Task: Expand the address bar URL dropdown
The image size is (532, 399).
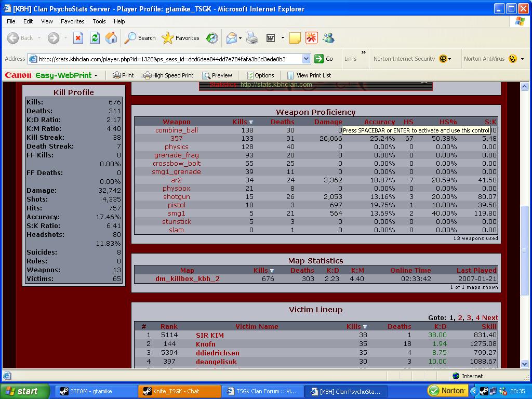Action: click(306, 59)
